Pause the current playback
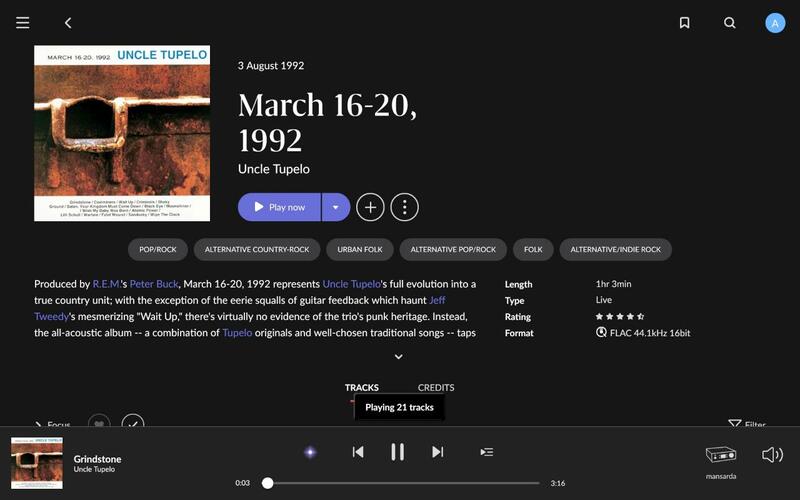The image size is (800, 500). pyautogui.click(x=397, y=452)
